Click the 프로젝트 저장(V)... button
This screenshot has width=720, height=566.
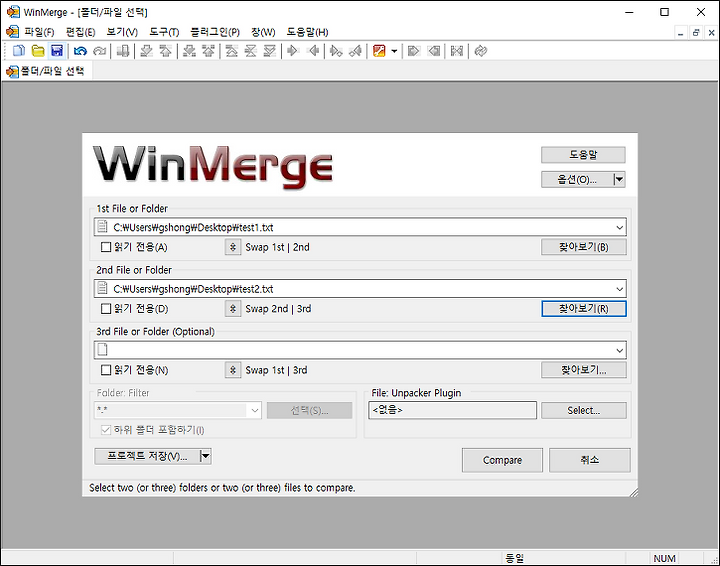click(x=147, y=456)
